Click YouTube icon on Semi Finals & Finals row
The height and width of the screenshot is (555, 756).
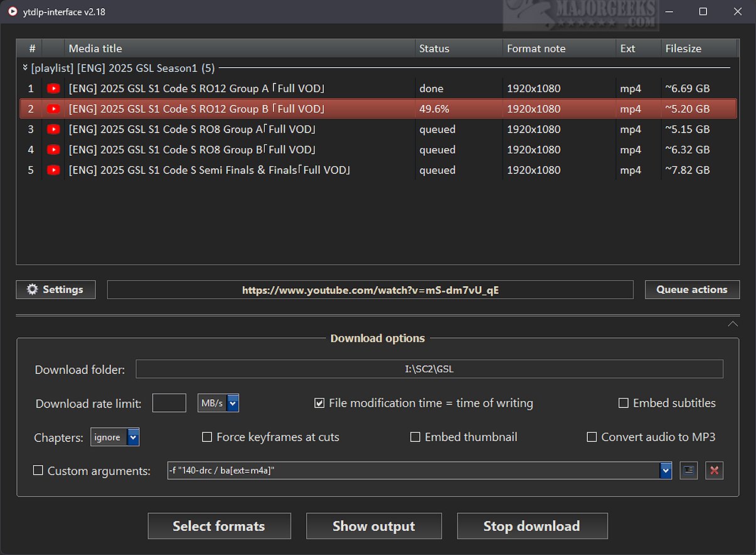[x=53, y=170]
